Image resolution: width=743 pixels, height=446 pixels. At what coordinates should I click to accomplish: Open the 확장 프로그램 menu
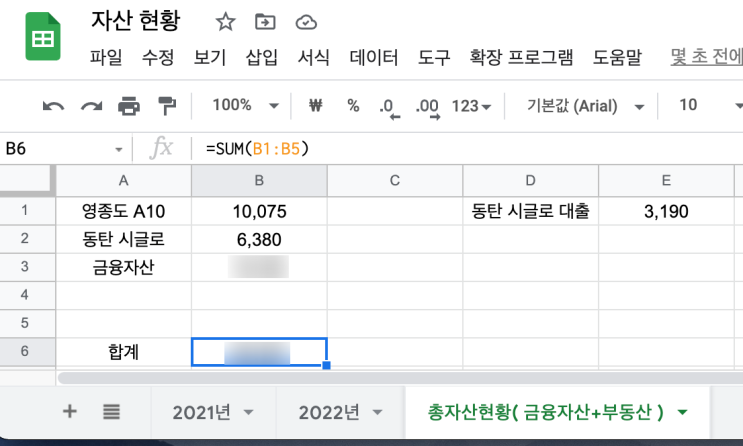coord(521,57)
